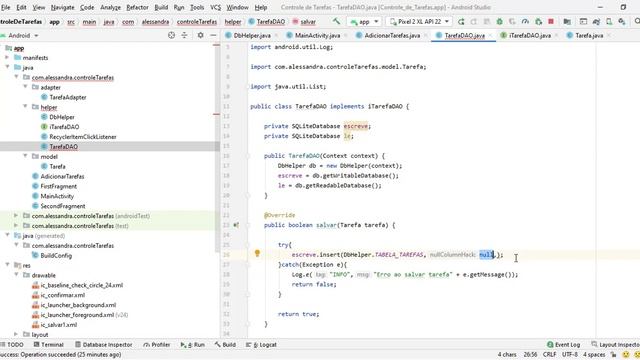Click the CRLF line separator in status bar
The image size is (640, 360).
(549, 354)
